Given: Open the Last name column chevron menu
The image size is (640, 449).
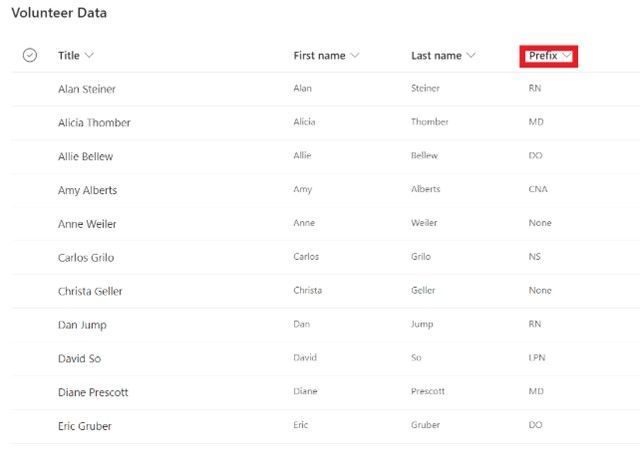Looking at the screenshot, I should (471, 55).
